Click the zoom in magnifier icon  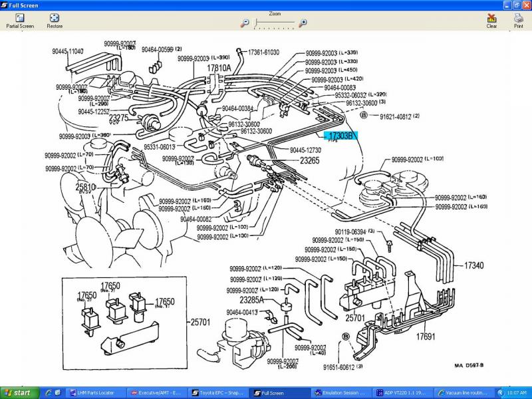point(303,23)
